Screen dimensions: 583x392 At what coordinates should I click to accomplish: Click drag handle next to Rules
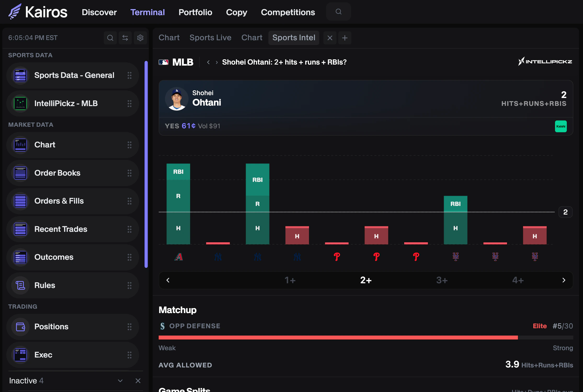(x=129, y=285)
